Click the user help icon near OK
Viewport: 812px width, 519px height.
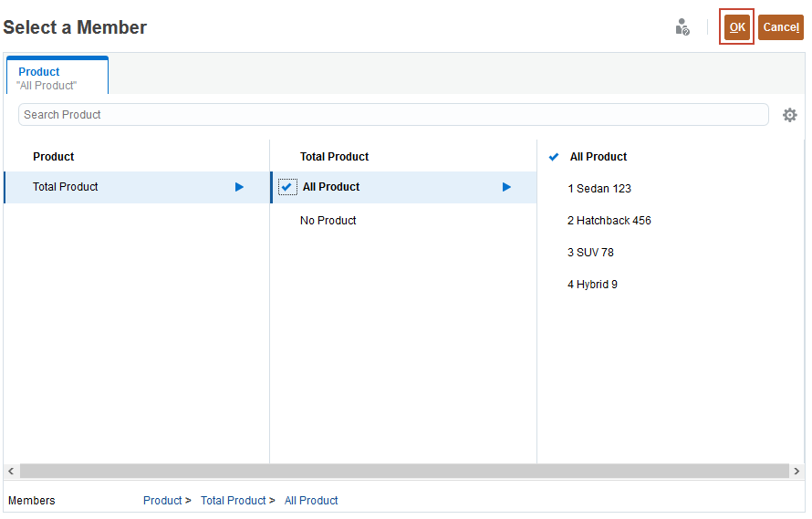pyautogui.click(x=682, y=27)
